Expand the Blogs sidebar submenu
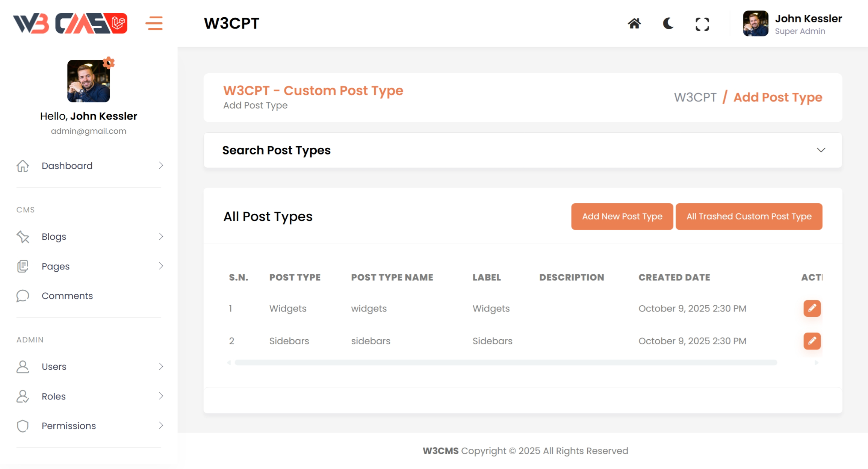 pyautogui.click(x=161, y=236)
